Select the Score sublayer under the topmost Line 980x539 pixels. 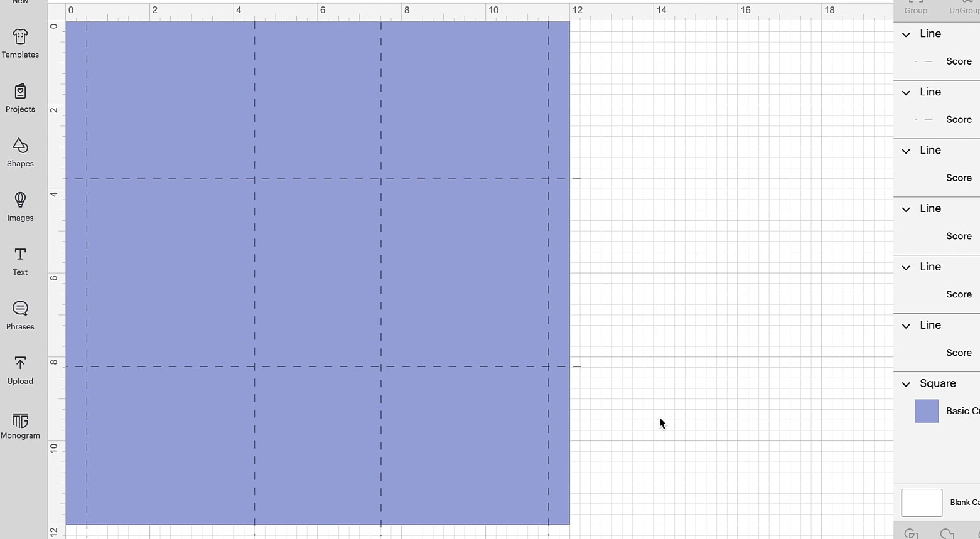tap(959, 61)
